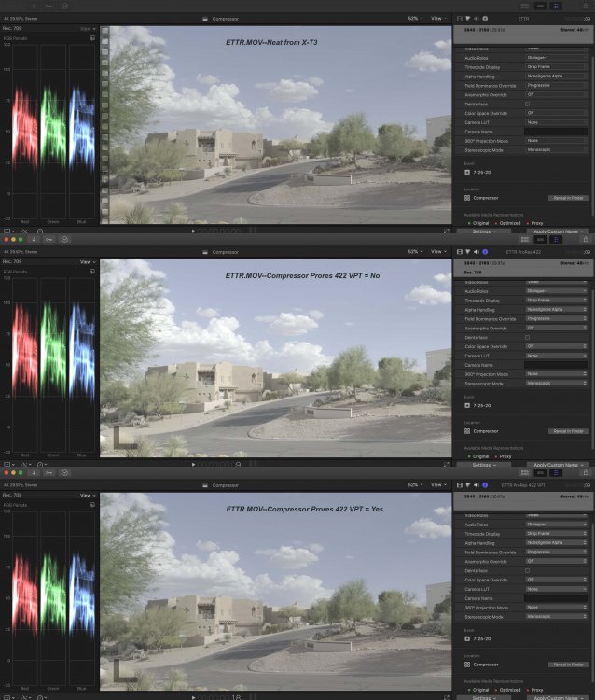Select speaker Audio inspector icon in topmost inspector
The height and width of the screenshot is (700, 595).
coord(477,17)
